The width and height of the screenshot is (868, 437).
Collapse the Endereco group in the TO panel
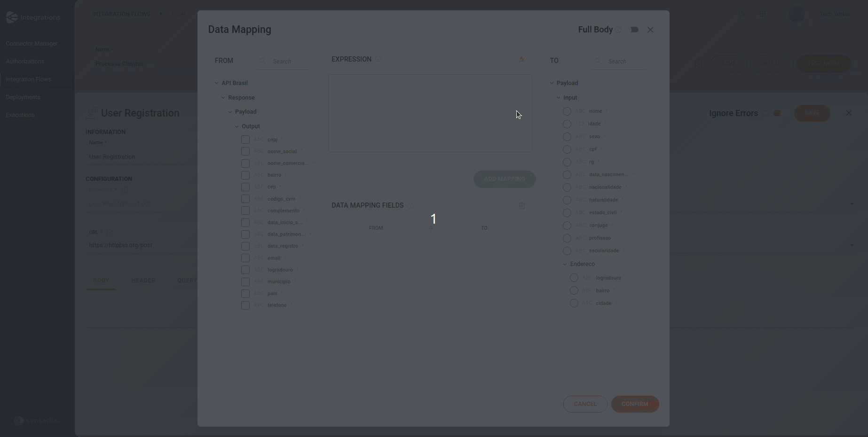pos(564,264)
